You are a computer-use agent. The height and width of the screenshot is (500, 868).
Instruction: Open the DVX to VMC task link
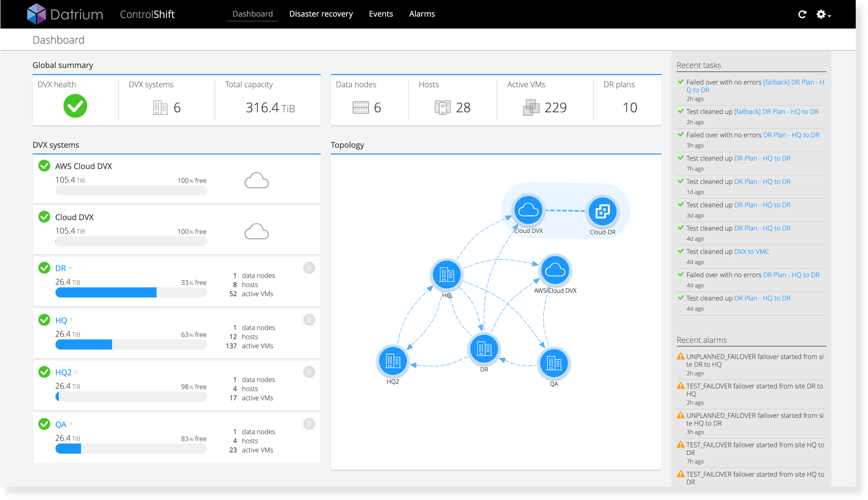(751, 252)
